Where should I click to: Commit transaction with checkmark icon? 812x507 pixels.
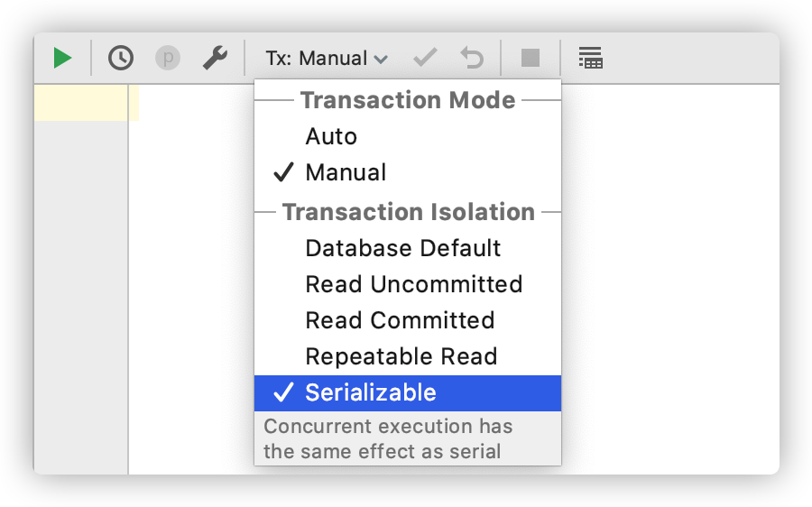[425, 58]
